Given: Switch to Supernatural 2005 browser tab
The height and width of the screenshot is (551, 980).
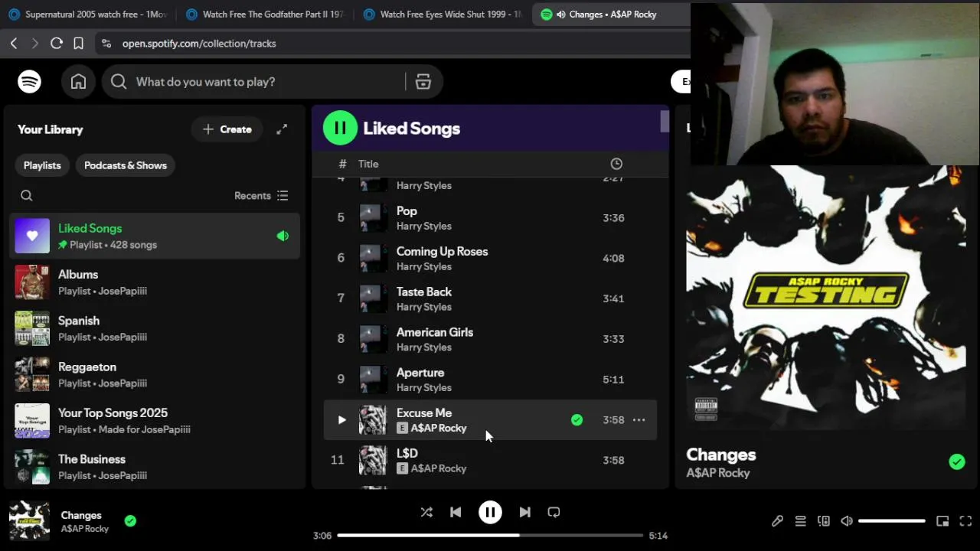Looking at the screenshot, I should pyautogui.click(x=87, y=15).
